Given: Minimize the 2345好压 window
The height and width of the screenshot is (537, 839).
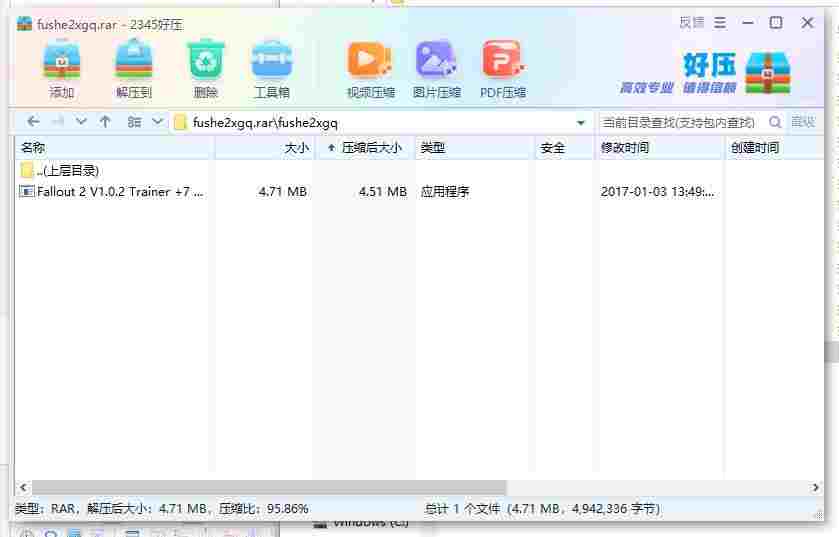Looking at the screenshot, I should (748, 22).
